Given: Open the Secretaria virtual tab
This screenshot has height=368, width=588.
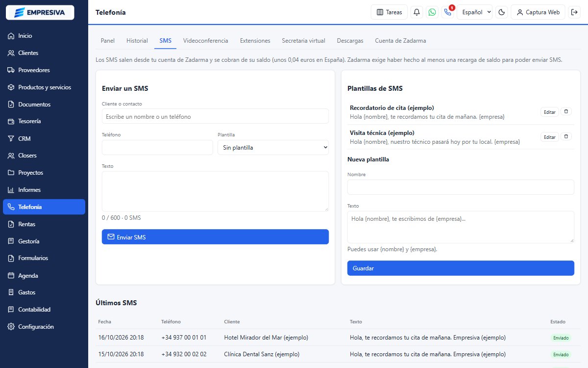Looking at the screenshot, I should coord(304,41).
